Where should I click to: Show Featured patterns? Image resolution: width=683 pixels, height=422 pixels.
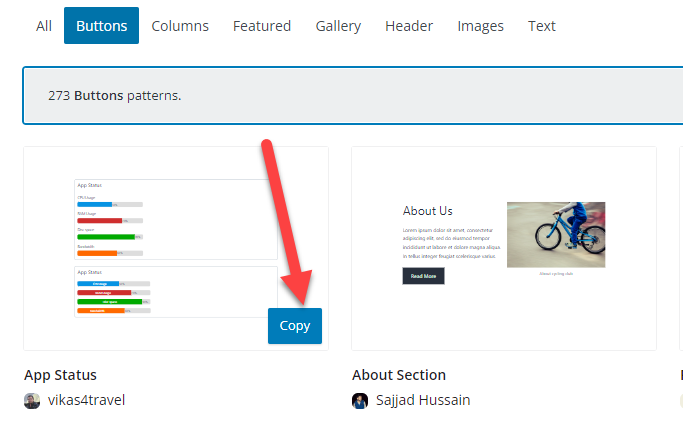262,26
